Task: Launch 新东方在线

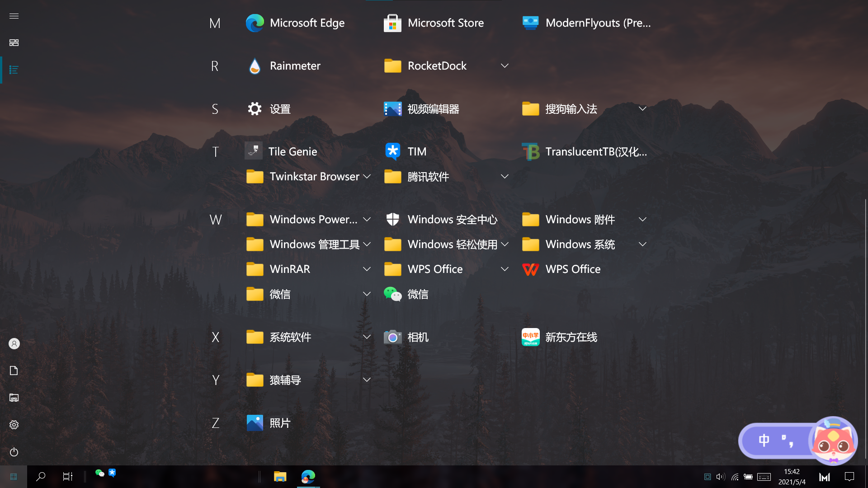Action: pos(560,337)
